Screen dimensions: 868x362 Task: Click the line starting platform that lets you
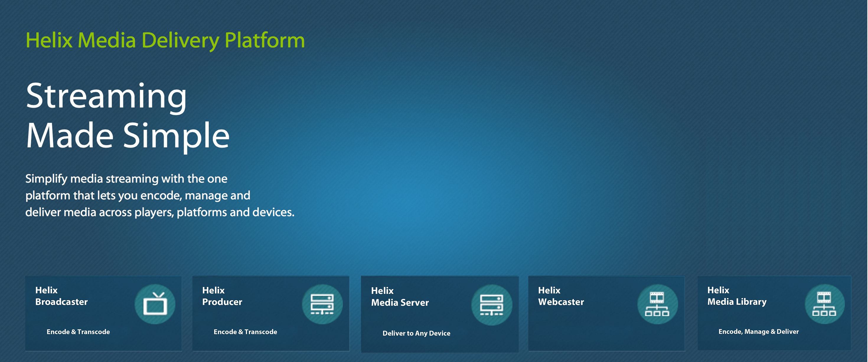(138, 195)
